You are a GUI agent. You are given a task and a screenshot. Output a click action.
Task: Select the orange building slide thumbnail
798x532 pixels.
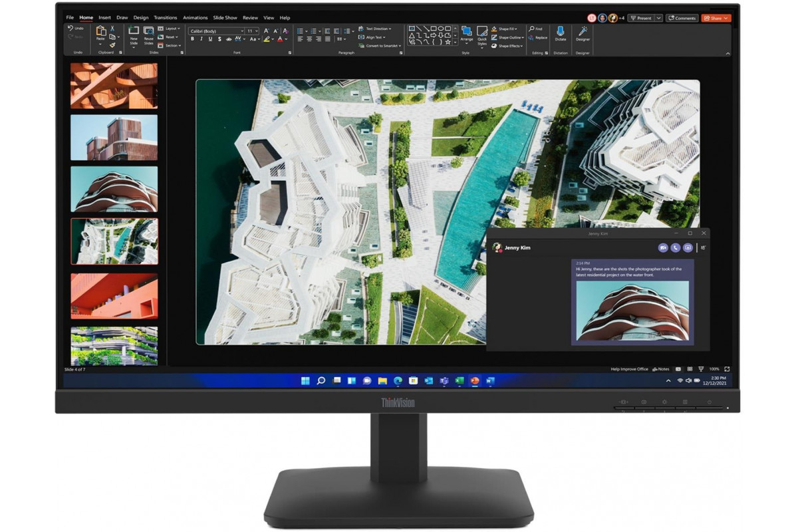[114, 296]
